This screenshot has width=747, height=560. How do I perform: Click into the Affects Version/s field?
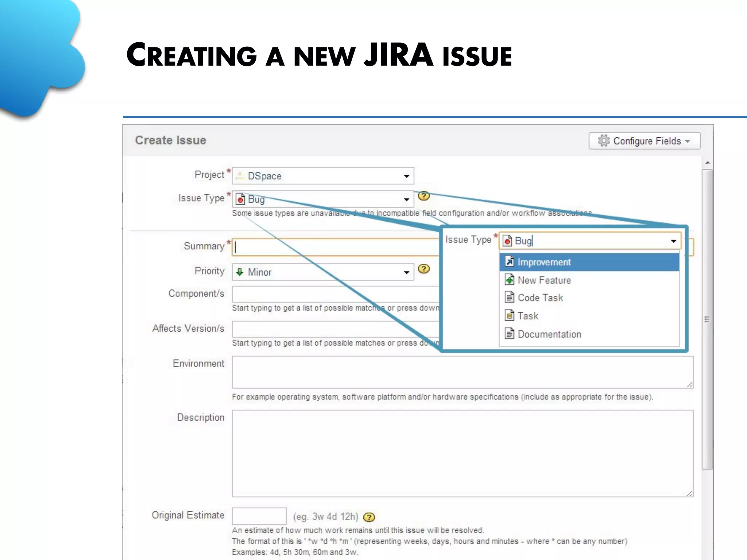(x=336, y=329)
